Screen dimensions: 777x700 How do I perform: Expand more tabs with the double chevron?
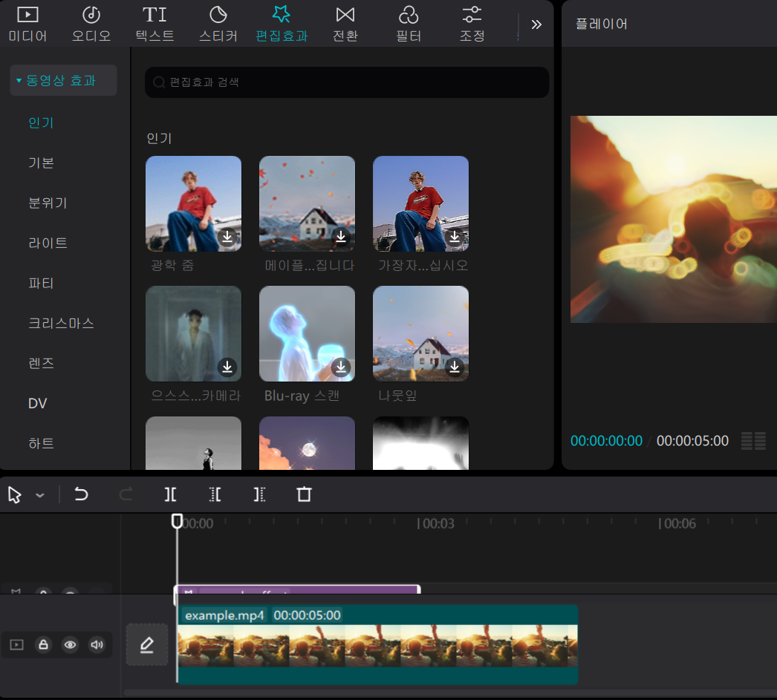pyautogui.click(x=536, y=24)
